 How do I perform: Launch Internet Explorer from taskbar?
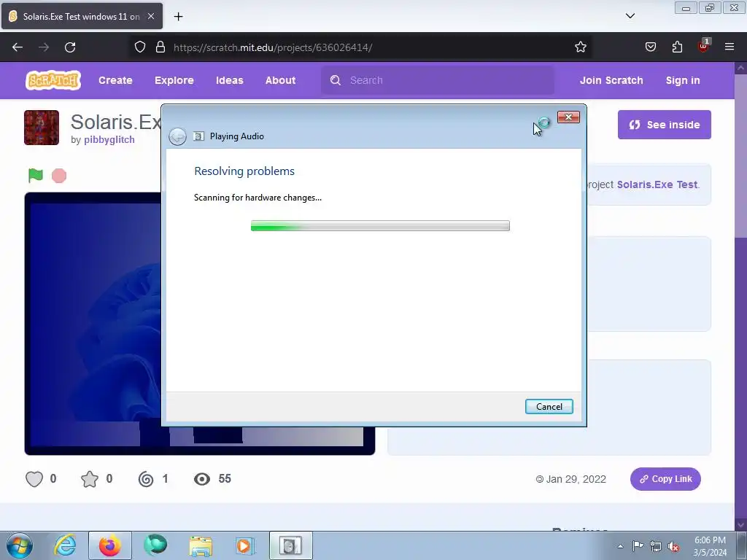[x=65, y=545]
